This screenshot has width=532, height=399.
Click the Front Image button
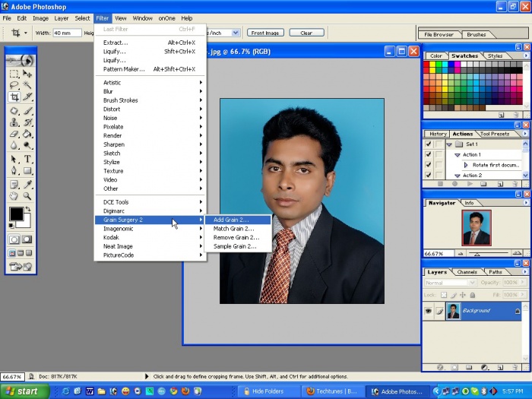pos(265,33)
